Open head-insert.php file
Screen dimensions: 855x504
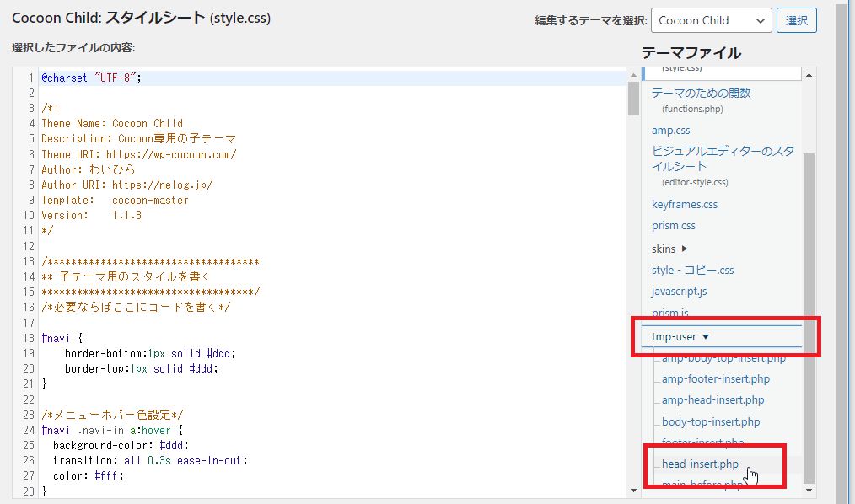(x=700, y=464)
